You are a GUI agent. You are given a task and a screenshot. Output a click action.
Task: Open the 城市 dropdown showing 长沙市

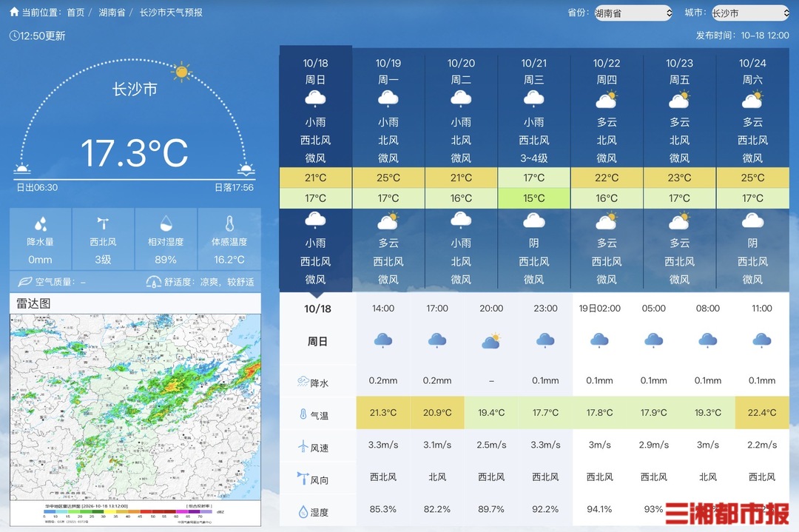(x=750, y=13)
